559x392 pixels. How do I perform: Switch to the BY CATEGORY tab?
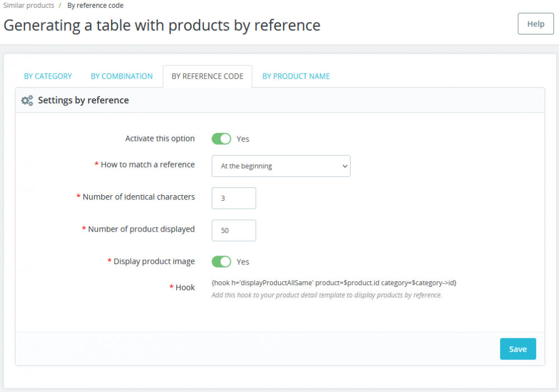pos(48,76)
